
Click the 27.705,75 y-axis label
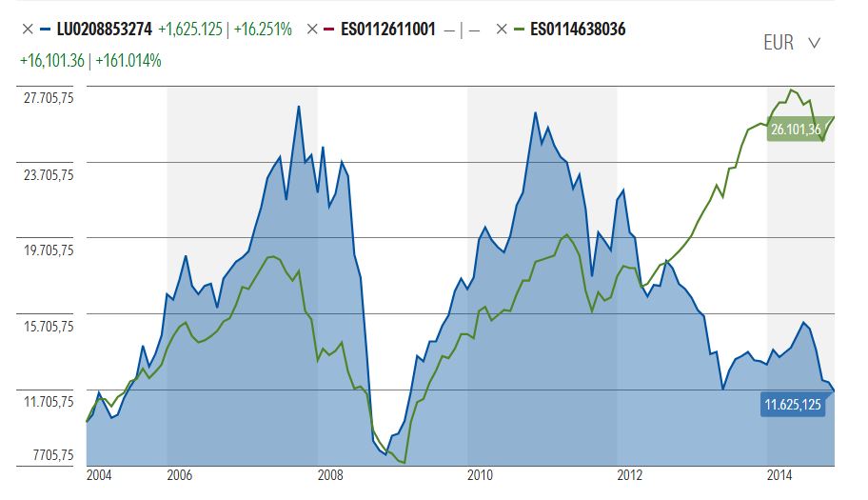pos(48,98)
